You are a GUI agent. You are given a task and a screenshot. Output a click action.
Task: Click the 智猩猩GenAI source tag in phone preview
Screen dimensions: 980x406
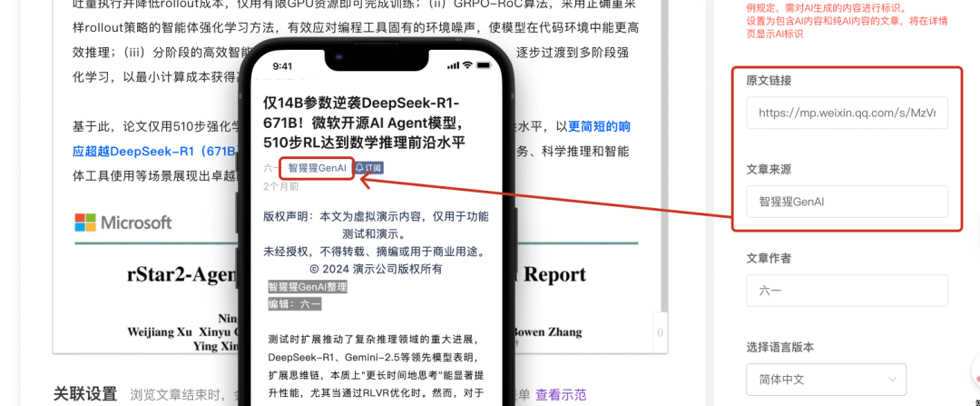click(x=317, y=168)
